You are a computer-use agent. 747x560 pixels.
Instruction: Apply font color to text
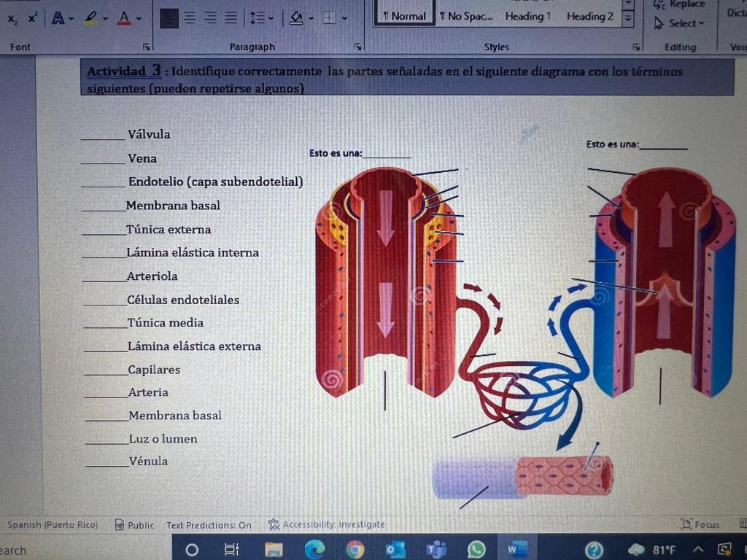(x=123, y=18)
